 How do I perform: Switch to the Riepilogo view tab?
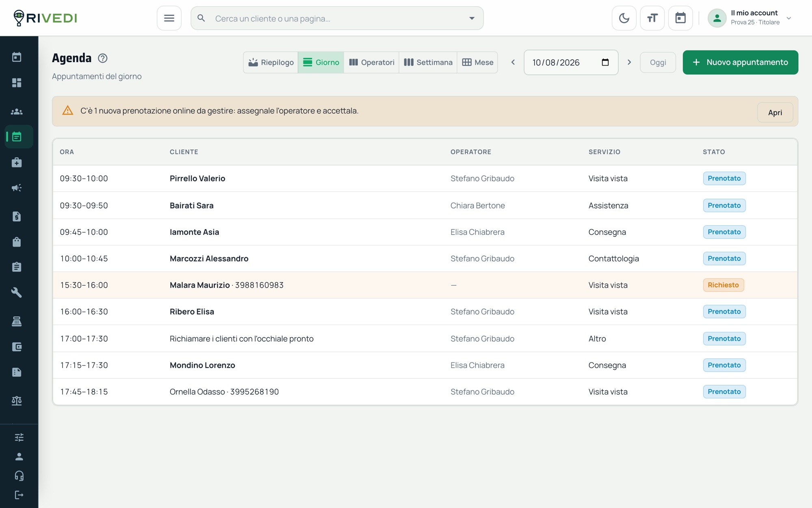[271, 62]
